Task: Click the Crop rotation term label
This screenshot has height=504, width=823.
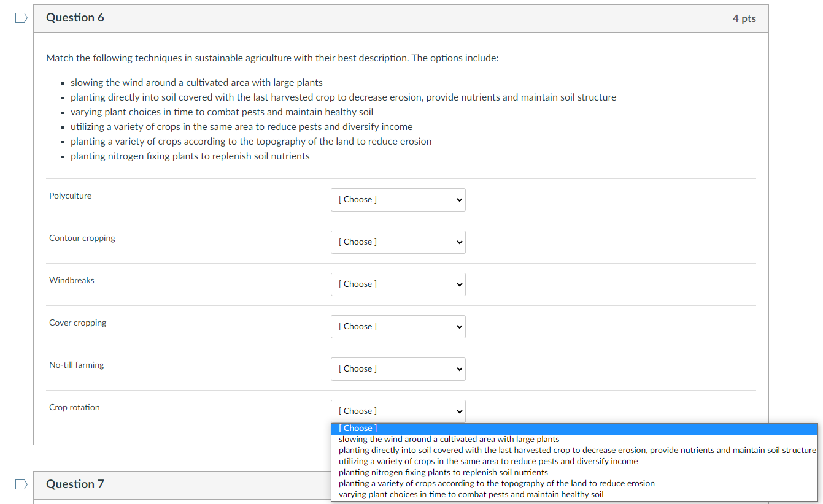Action: [74, 408]
